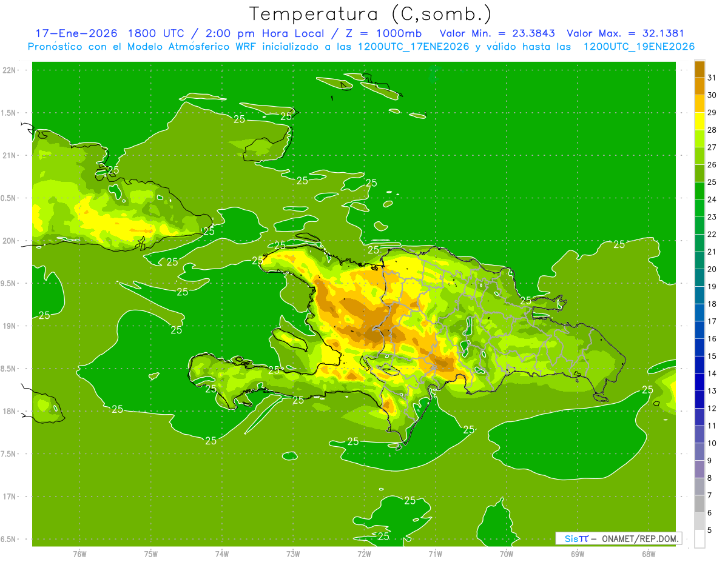Click the legend scale label 5
Screen dimensions: 728x562
tap(710, 530)
